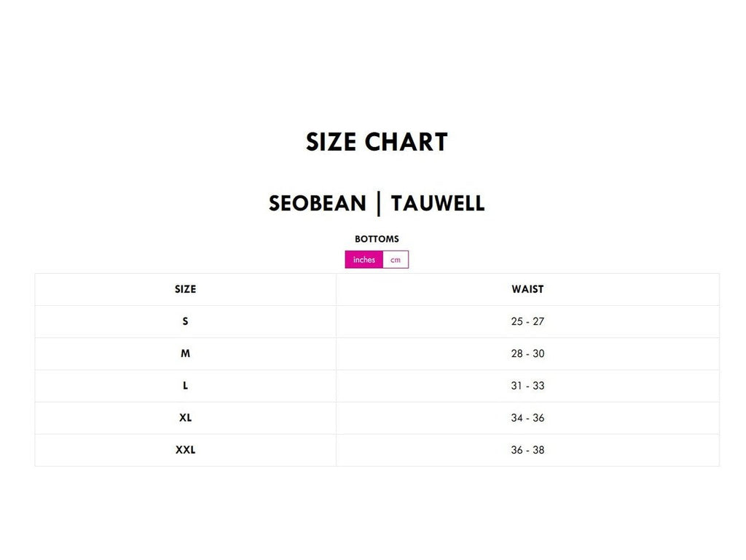The image size is (746, 560).
Task: Select the S size cell
Action: [x=185, y=321]
